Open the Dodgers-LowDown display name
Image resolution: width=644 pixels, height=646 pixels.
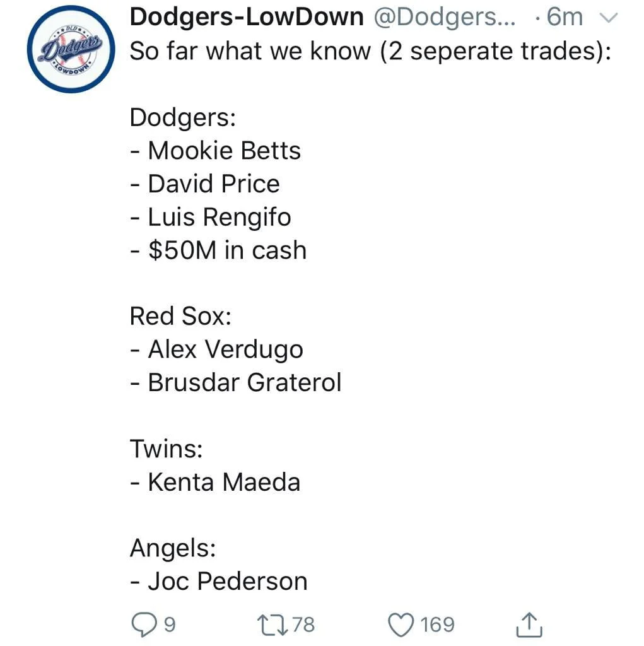pos(246,18)
